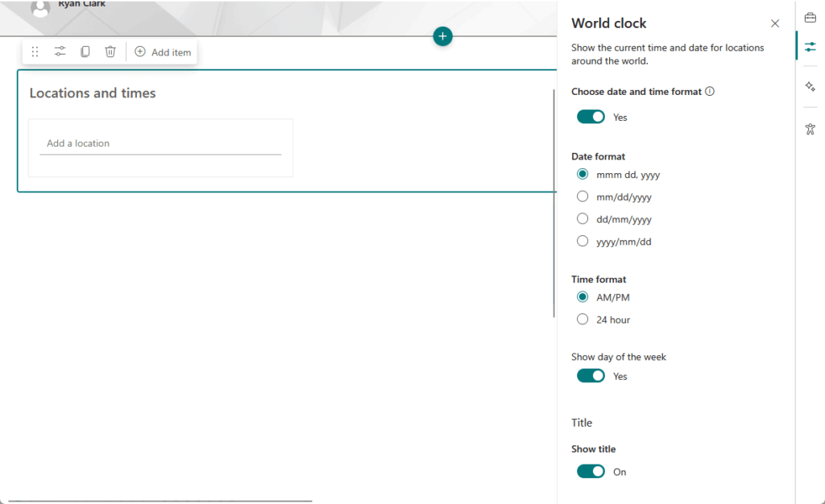Open the edit properties sliders icon in web part toolbar
This screenshot has height=504, width=825.
click(x=60, y=52)
